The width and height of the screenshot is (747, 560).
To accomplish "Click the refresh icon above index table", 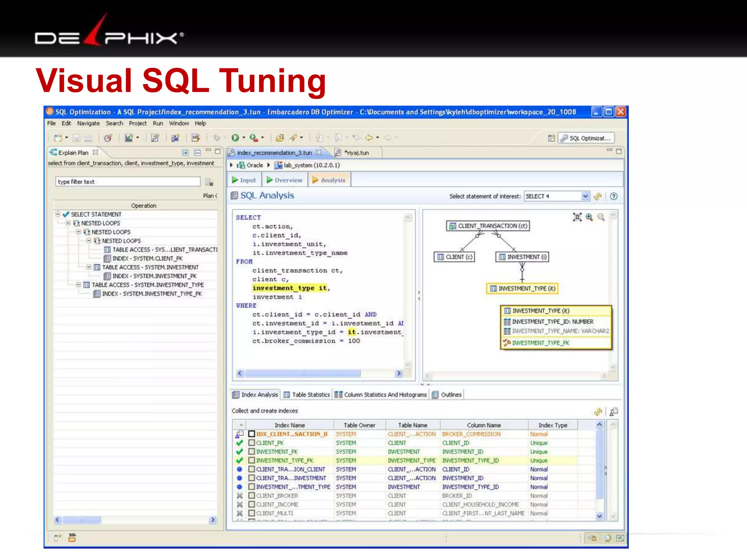I will point(598,412).
